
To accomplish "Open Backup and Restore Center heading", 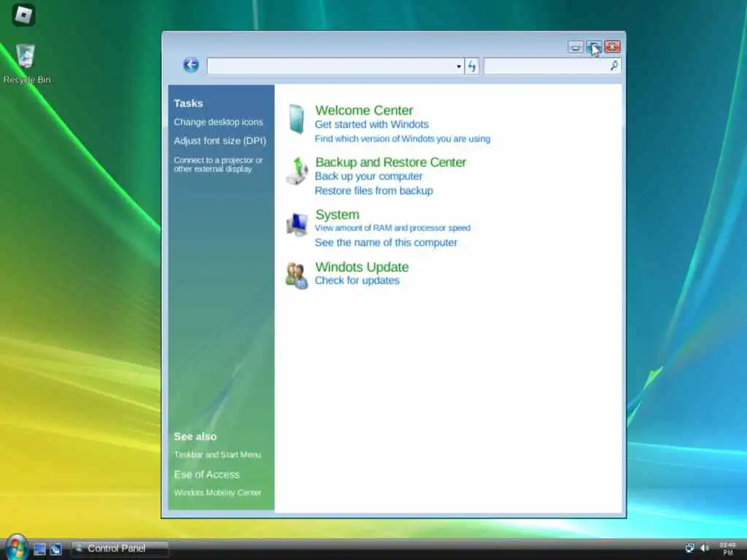I will click(x=391, y=163).
